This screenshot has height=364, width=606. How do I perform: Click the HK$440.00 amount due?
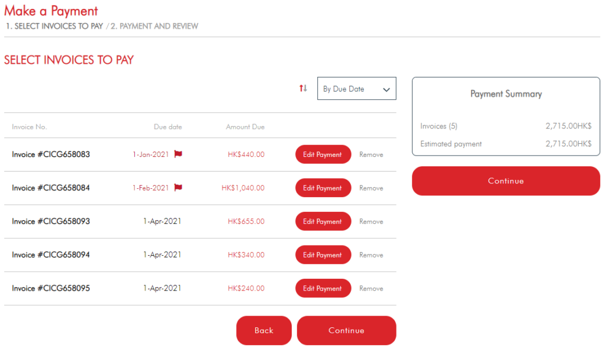[246, 154]
